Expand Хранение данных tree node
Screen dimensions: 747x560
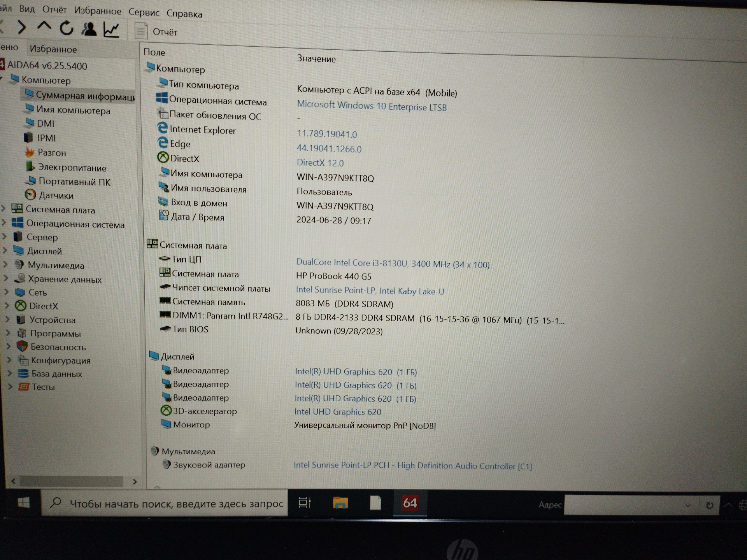click(6, 278)
